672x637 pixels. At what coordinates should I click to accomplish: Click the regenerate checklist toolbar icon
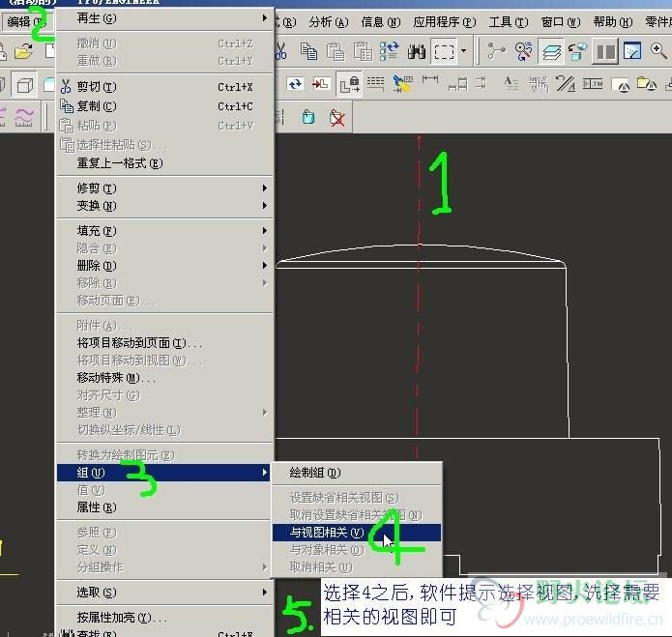(389, 51)
